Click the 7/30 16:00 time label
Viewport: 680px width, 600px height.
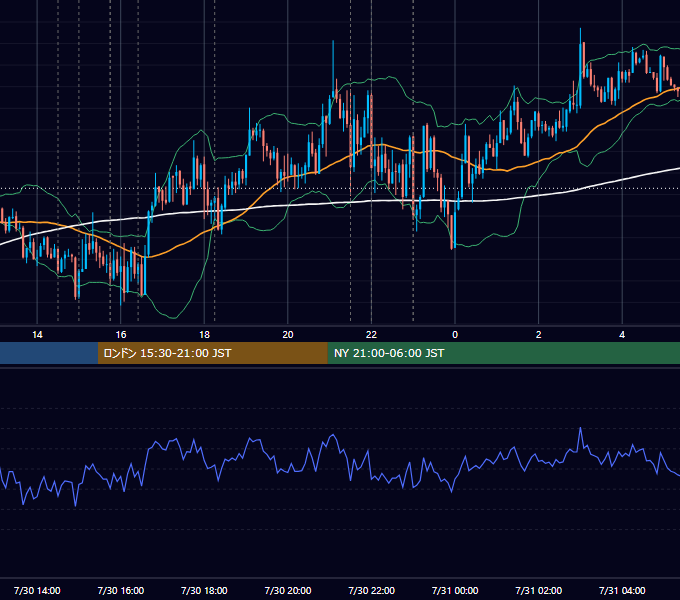click(x=121, y=590)
